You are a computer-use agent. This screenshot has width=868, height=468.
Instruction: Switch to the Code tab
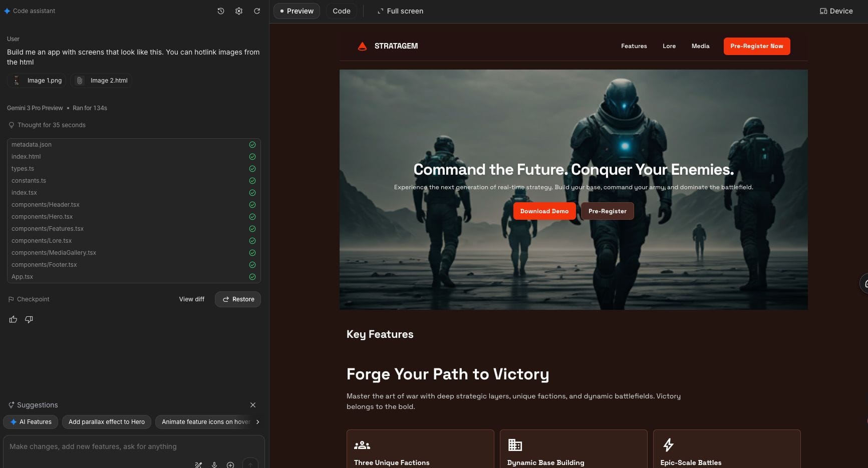[341, 11]
